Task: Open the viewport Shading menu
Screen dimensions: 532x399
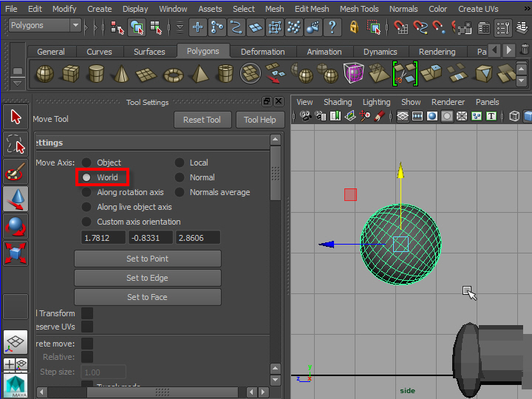Action: 338,102
